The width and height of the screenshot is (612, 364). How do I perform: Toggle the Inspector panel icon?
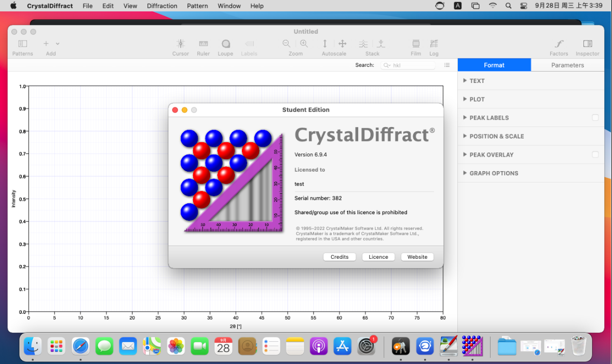(588, 44)
